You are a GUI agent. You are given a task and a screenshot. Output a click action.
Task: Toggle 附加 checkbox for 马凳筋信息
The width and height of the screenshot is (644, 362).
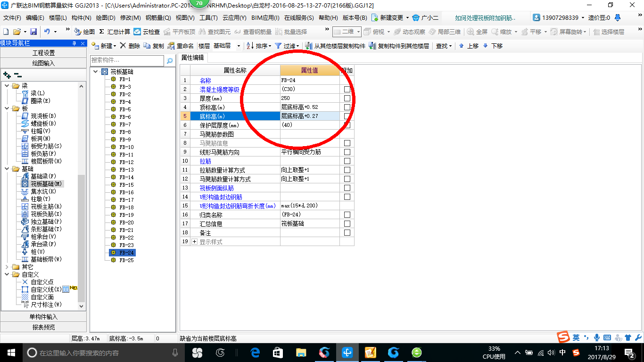click(x=347, y=143)
